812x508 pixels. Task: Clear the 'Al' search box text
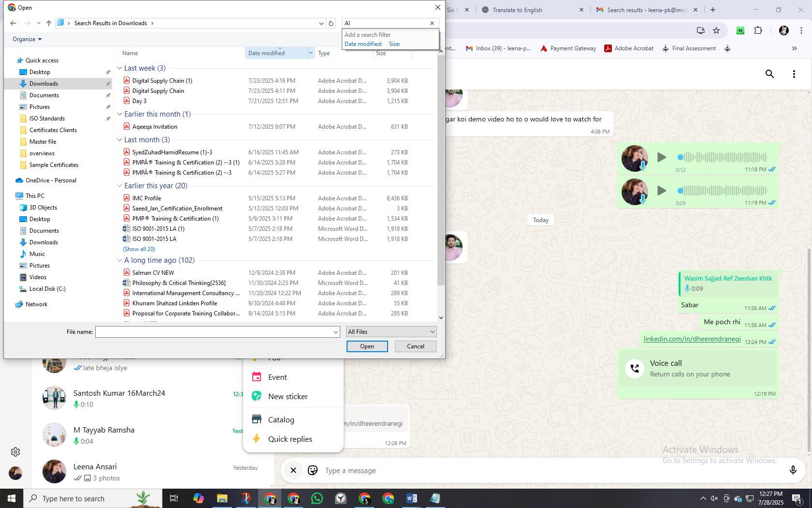(432, 23)
